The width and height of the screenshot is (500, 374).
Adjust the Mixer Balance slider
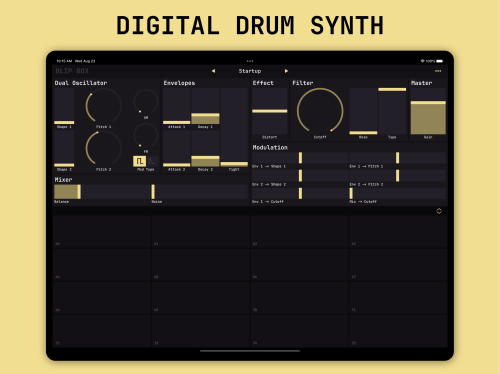pyautogui.click(x=102, y=192)
